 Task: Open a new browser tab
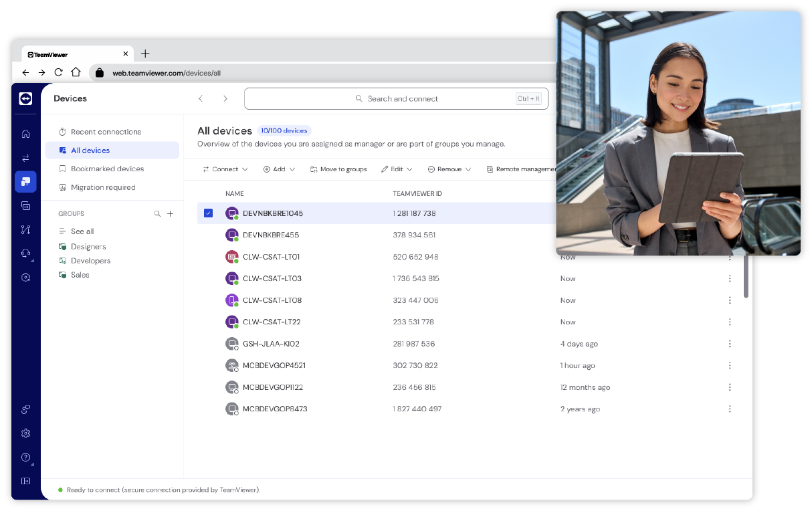click(x=145, y=54)
